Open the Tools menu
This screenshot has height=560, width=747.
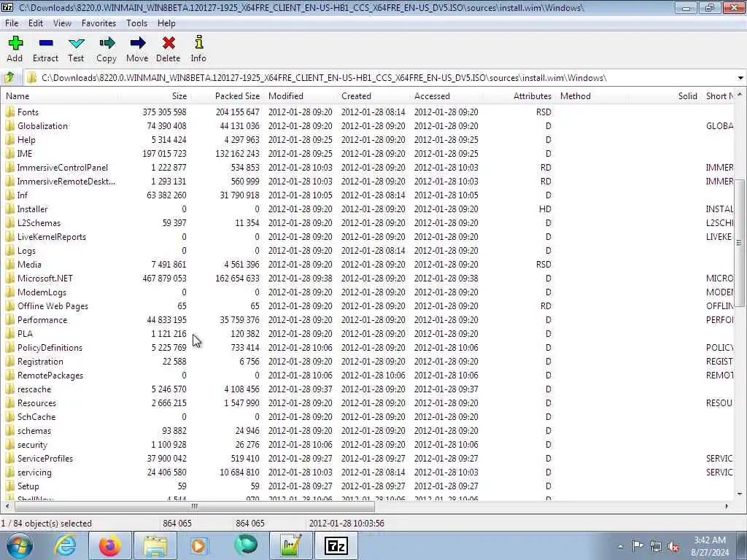[x=136, y=23]
